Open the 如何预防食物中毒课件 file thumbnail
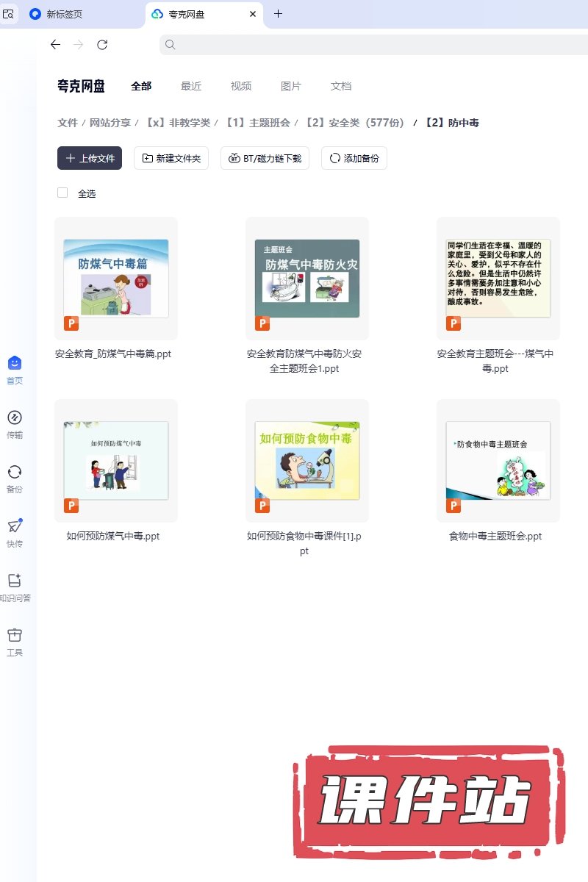The height and width of the screenshot is (882, 588). [307, 461]
